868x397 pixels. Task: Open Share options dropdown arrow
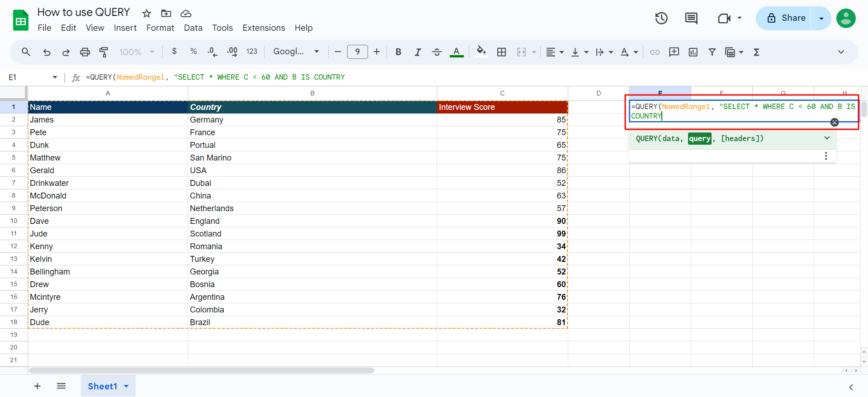click(821, 18)
